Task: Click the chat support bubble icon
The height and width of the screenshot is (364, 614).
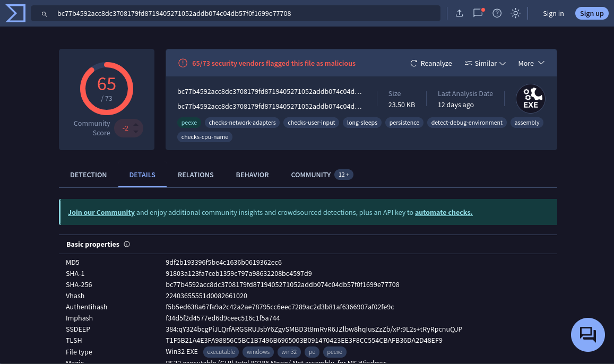Action: click(x=587, y=335)
